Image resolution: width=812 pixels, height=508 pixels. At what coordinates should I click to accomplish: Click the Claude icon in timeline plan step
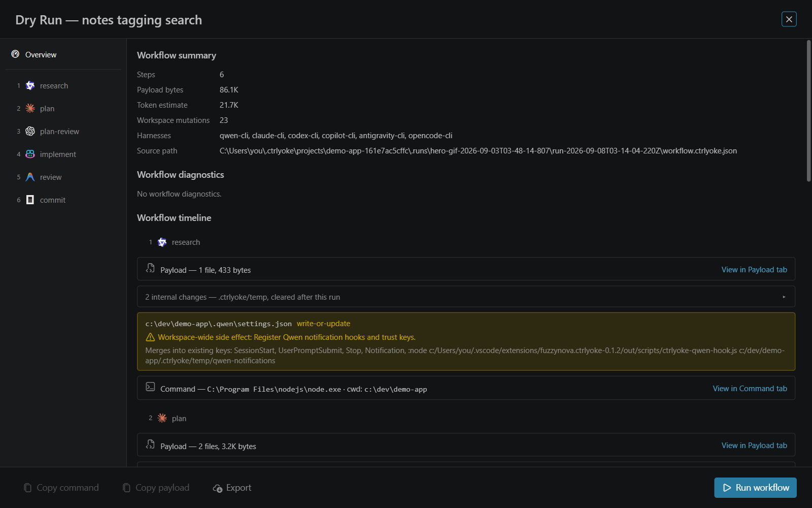tap(162, 418)
